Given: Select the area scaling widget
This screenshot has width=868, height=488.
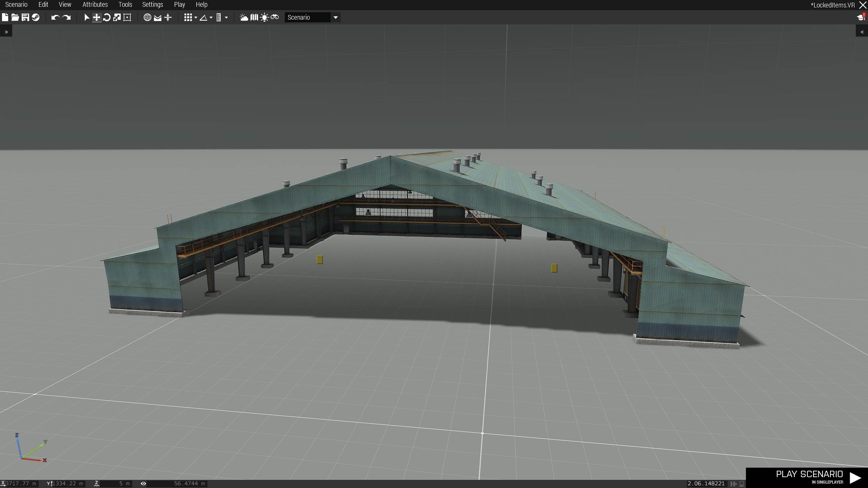Looking at the screenshot, I should pos(127,17).
